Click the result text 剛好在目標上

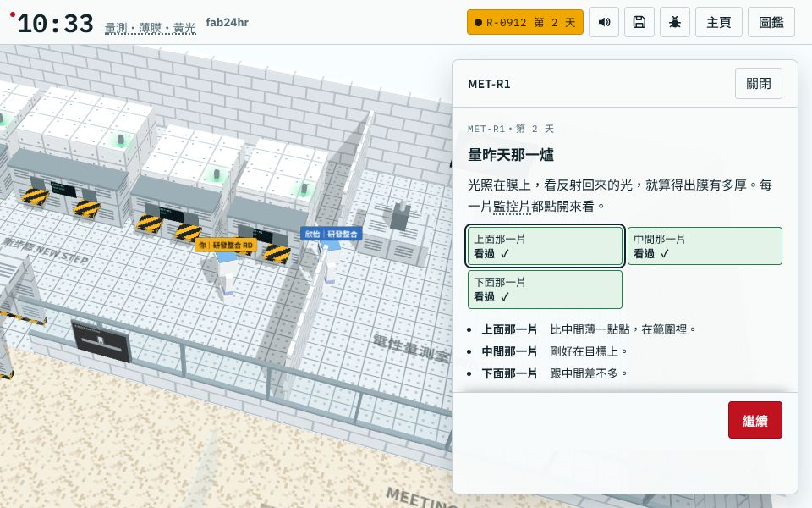click(589, 351)
